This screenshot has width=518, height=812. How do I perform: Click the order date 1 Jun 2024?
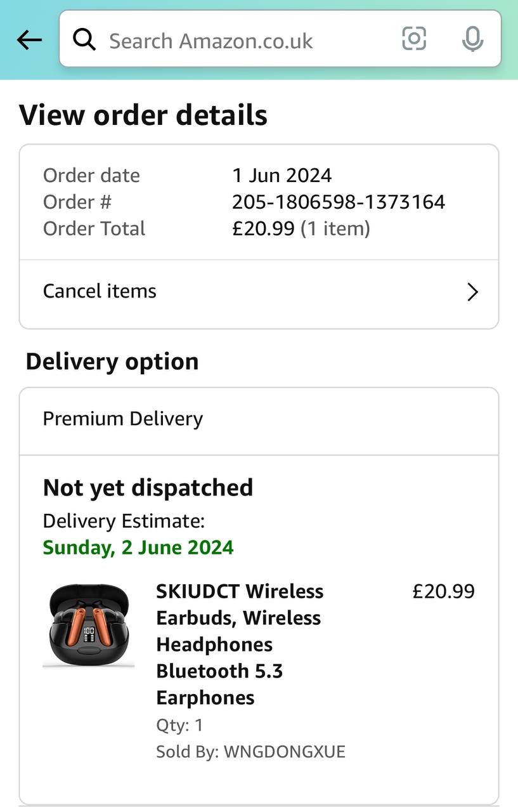tap(282, 175)
